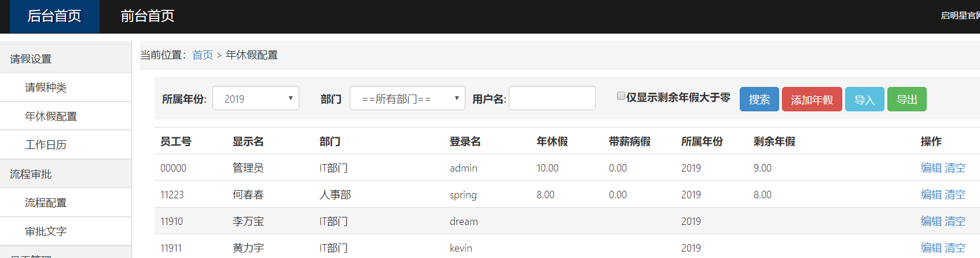This screenshot has height=258, width=980.
Task: Click the 剩余年假 column header
Action: coord(775,141)
